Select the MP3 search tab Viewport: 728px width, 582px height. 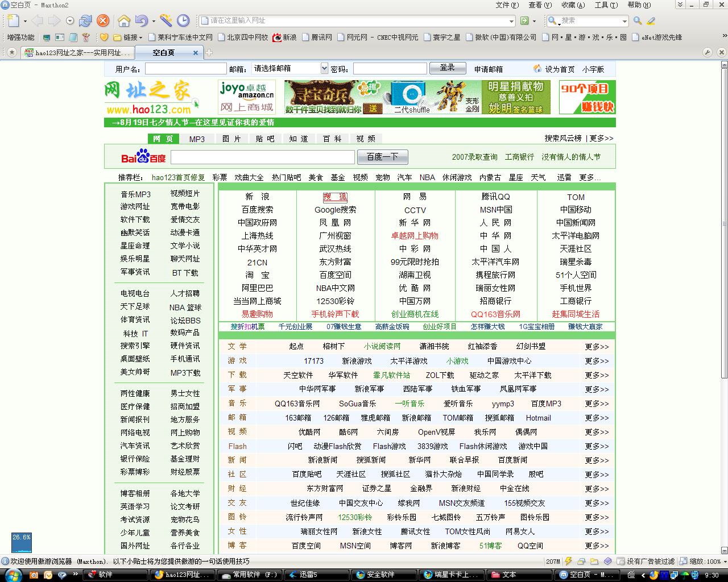[x=197, y=139]
